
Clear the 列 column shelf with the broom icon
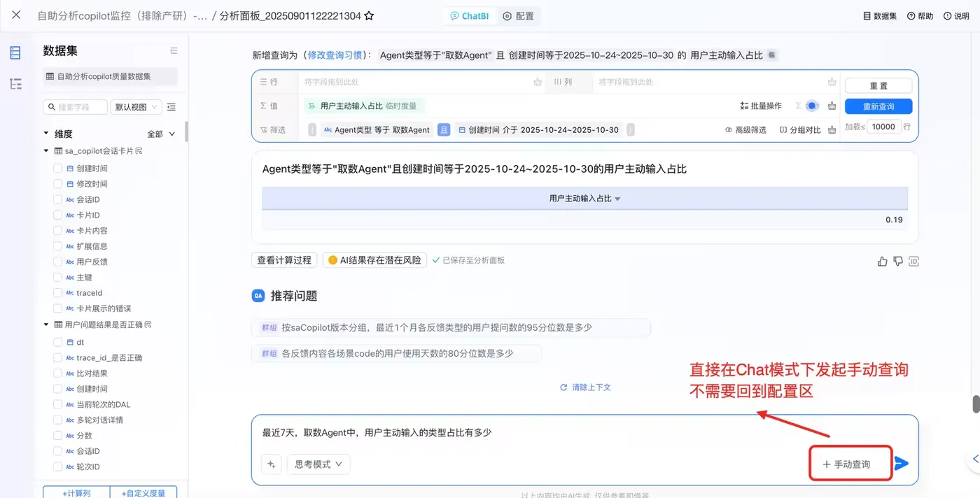point(832,82)
